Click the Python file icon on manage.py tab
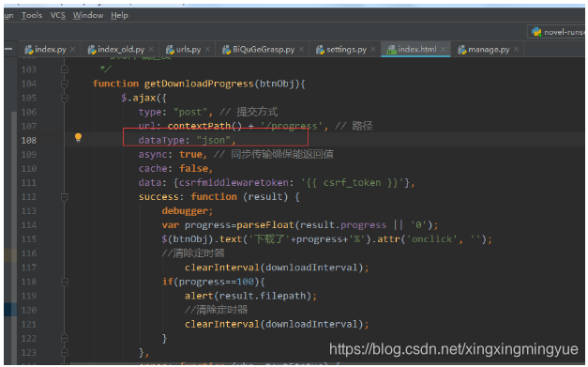This screenshot has width=588, height=367. tap(462, 50)
